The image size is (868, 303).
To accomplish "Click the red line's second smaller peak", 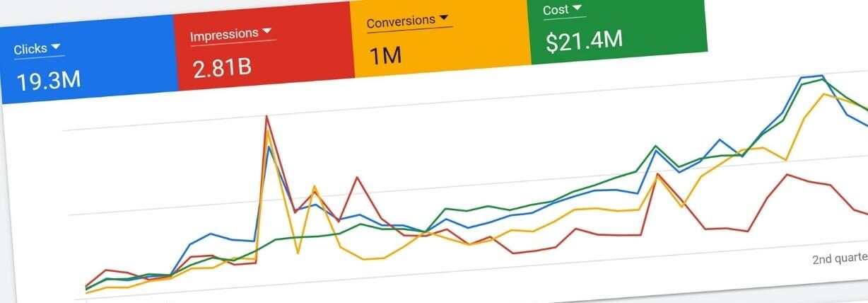I will click(358, 178).
